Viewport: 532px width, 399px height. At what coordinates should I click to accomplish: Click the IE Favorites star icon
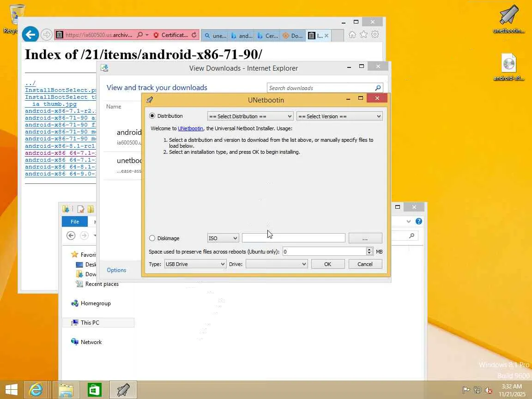tap(363, 34)
